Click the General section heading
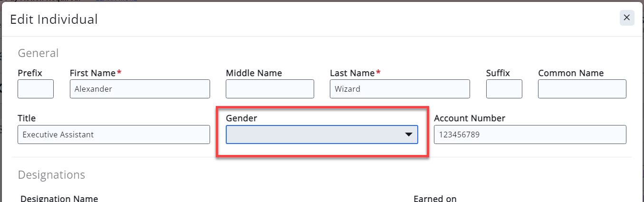This screenshot has width=644, height=202. click(38, 53)
